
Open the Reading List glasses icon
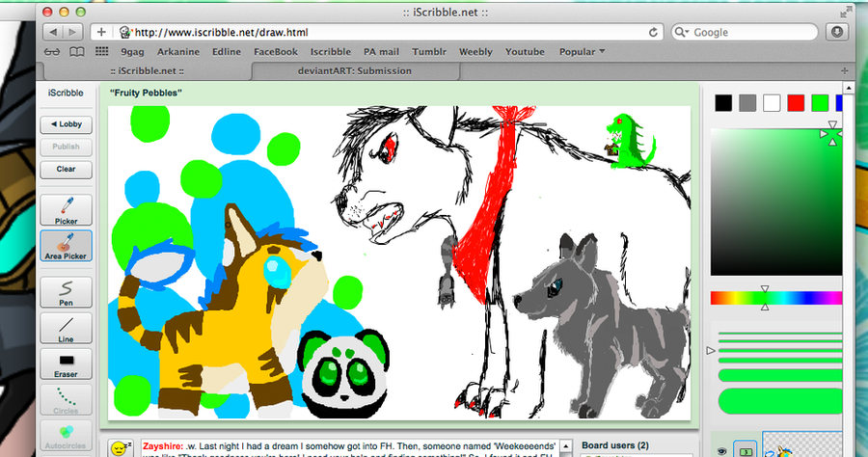click(x=51, y=52)
